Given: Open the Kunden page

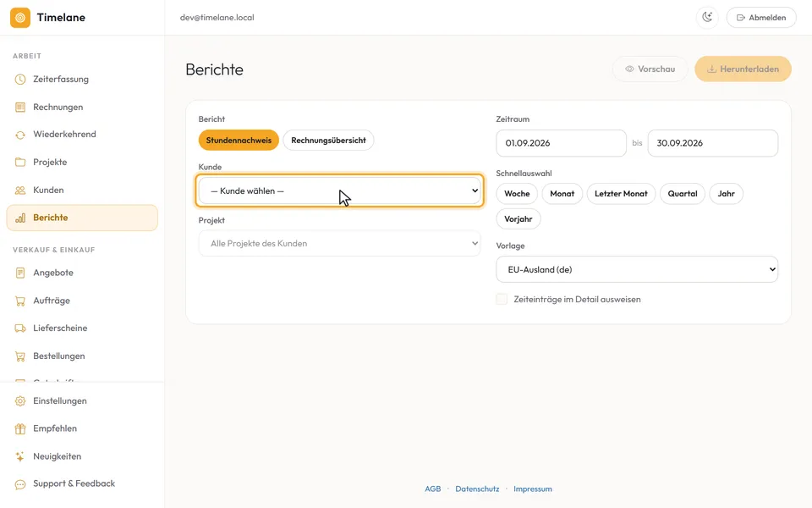Looking at the screenshot, I should click(x=82, y=190).
